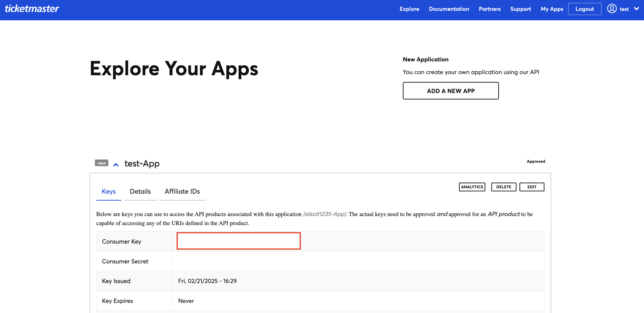
Task: Switch to the Affiliate IDs tab
Action: [x=182, y=192]
